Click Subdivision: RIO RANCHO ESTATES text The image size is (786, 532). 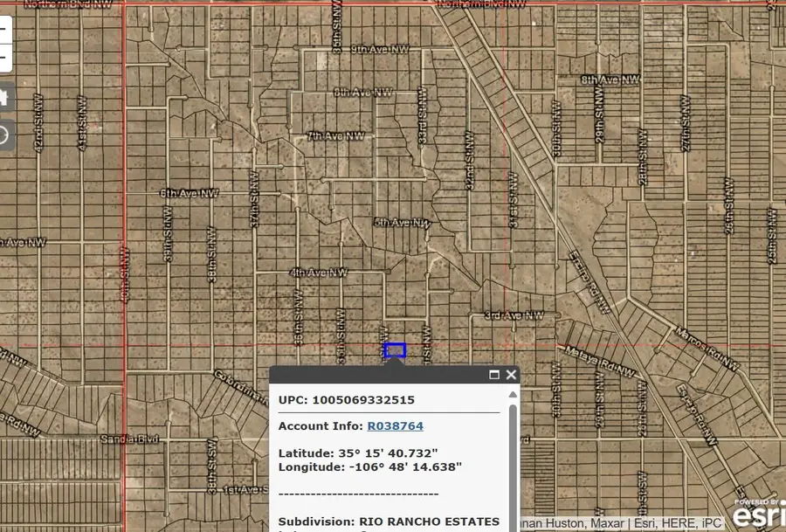click(389, 522)
